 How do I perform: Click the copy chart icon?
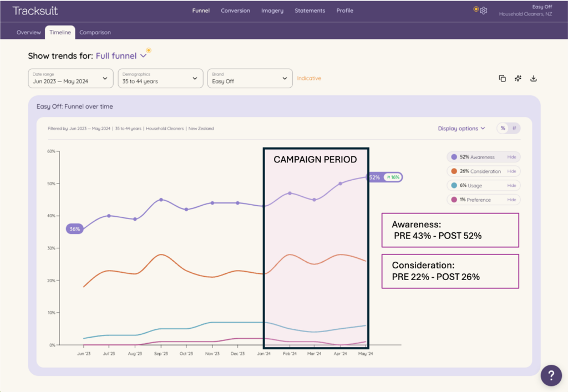click(502, 78)
